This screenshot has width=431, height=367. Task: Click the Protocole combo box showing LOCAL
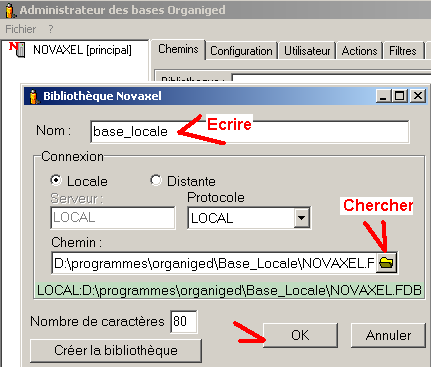[249, 218]
